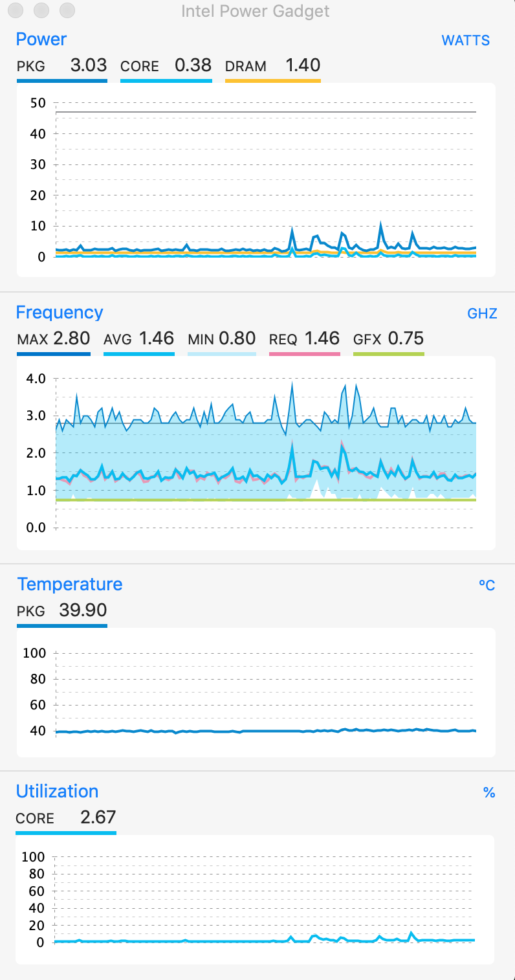Toggle the DRAM power legend item
The width and height of the screenshot is (515, 980).
272,66
